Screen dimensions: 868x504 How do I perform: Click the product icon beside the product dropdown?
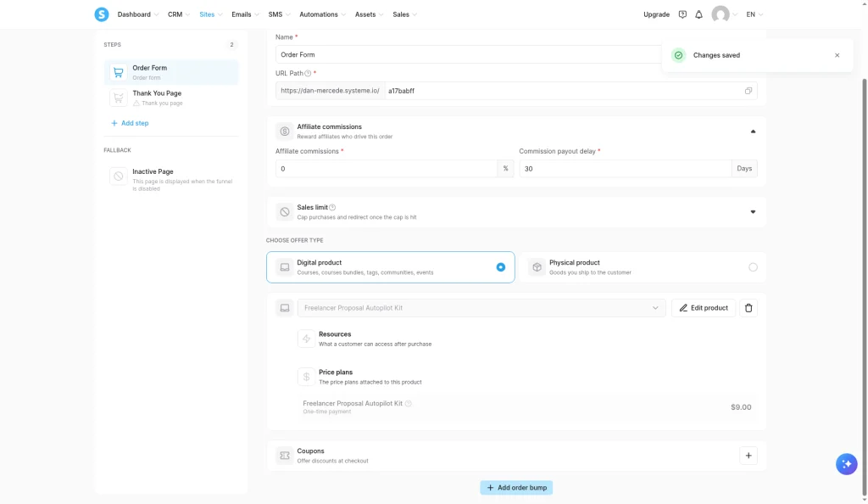point(285,308)
